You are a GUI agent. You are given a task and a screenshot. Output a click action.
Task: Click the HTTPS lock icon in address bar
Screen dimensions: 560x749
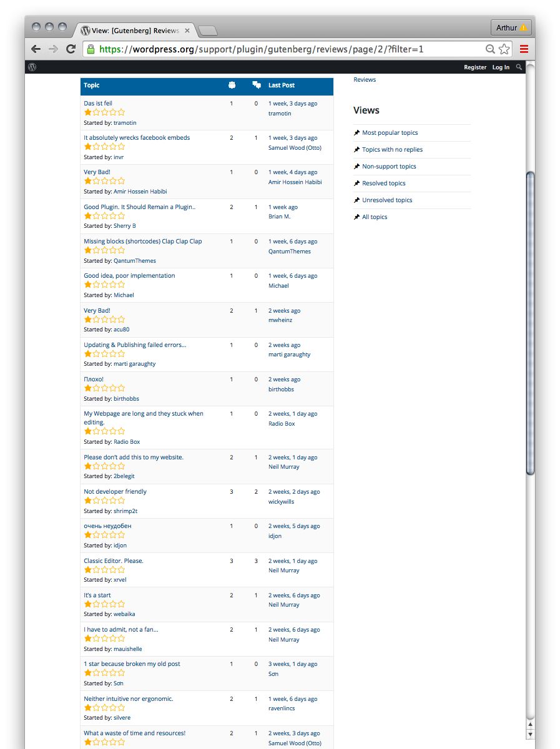[91, 49]
